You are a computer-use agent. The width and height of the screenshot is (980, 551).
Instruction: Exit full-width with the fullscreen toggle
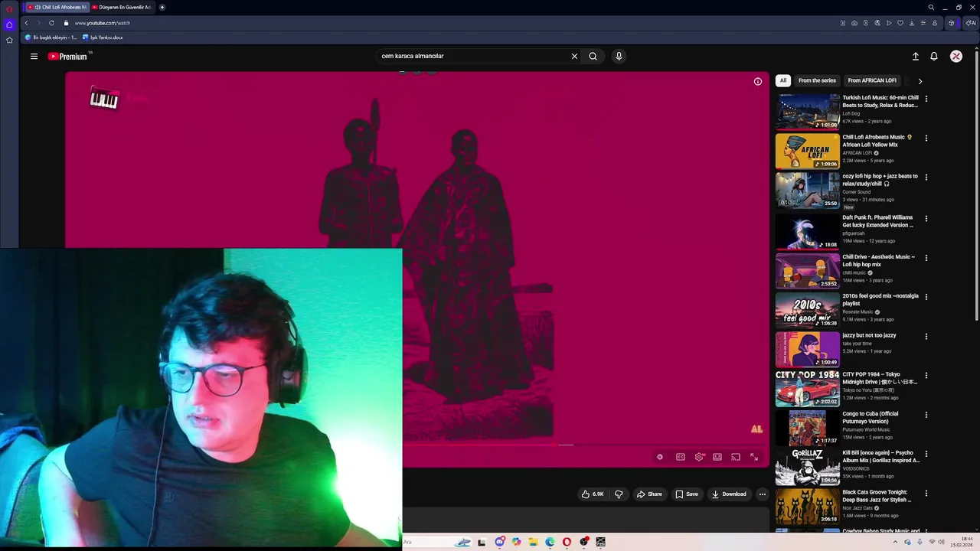754,457
